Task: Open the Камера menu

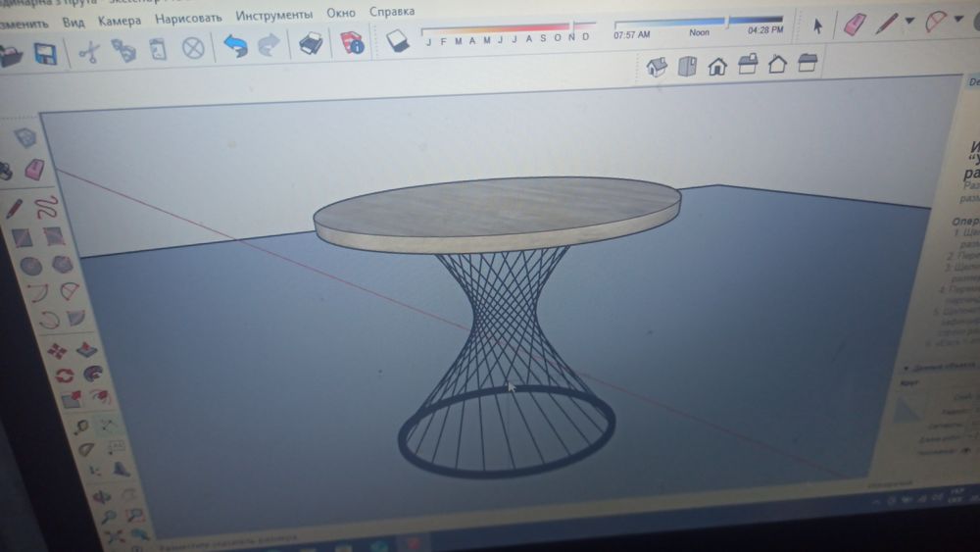Action: pos(120,20)
